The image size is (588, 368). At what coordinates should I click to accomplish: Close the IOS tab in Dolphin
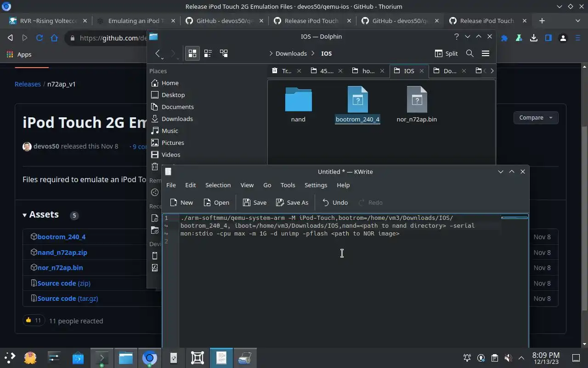click(422, 71)
